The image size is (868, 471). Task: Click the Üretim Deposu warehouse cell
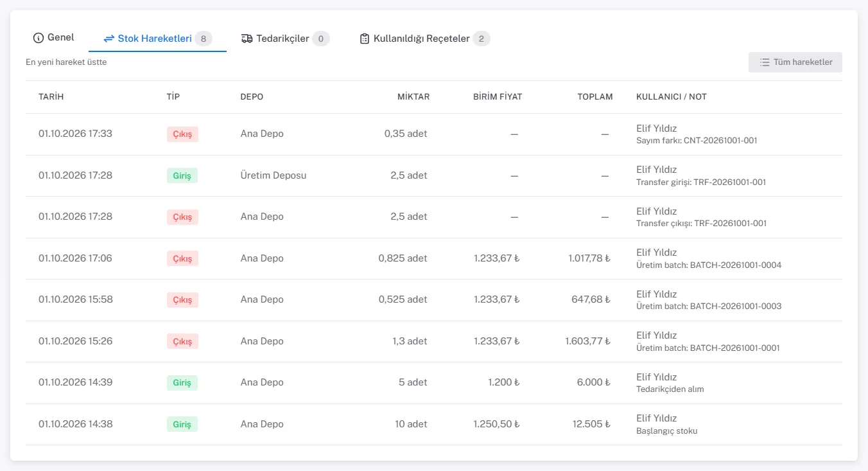273,175
